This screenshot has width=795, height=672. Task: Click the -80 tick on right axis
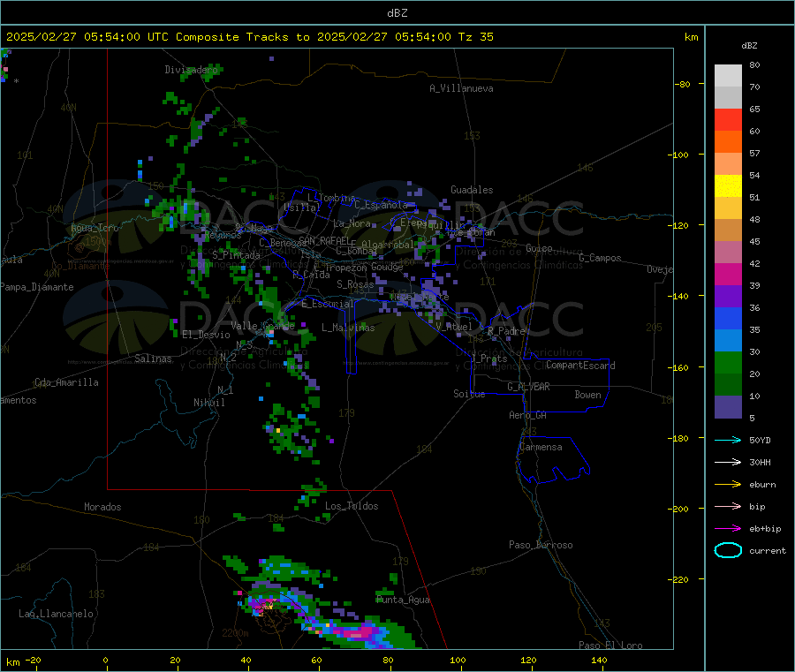(683, 84)
